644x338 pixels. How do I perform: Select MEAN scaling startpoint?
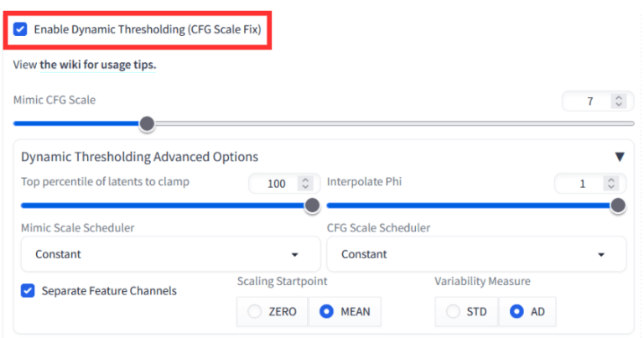pyautogui.click(x=328, y=311)
